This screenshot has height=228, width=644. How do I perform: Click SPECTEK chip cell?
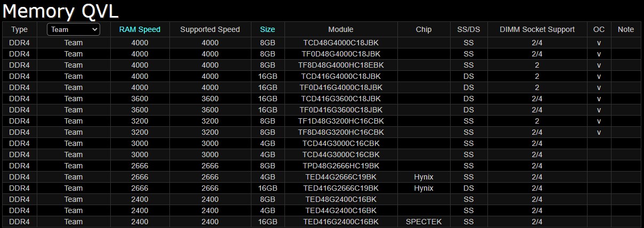click(x=423, y=222)
